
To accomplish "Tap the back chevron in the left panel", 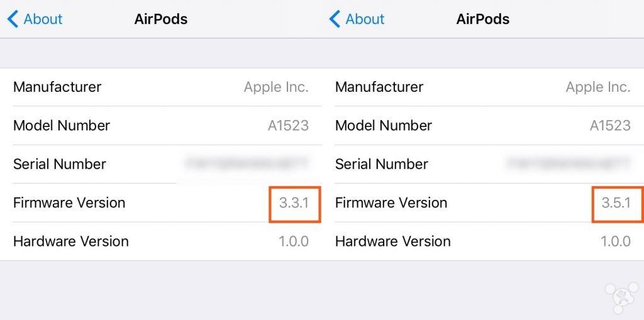I will point(13,19).
